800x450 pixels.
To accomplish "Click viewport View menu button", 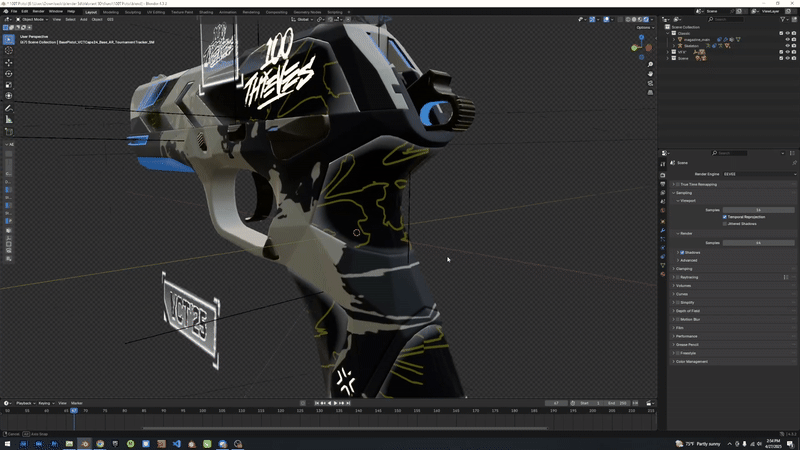I will coord(57,19).
